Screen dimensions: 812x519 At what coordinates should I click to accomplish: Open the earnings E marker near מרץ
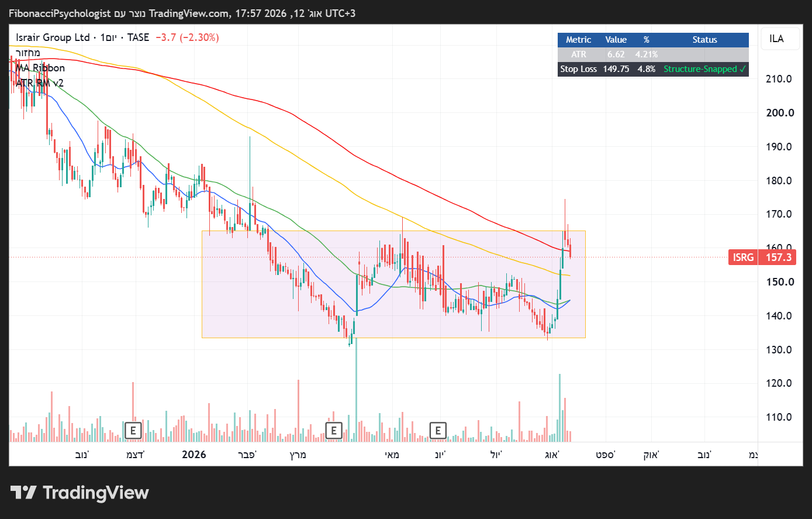coord(334,431)
